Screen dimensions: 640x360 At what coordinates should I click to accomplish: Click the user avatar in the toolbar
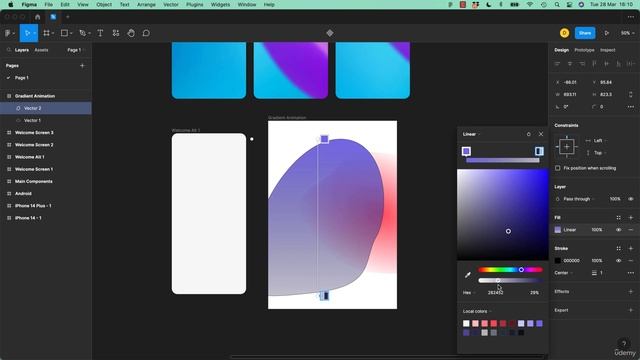pyautogui.click(x=564, y=33)
